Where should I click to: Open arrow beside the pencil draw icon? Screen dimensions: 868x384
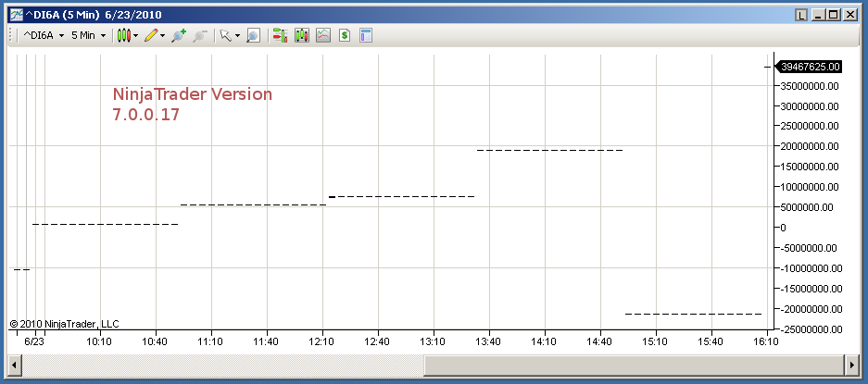click(x=163, y=36)
